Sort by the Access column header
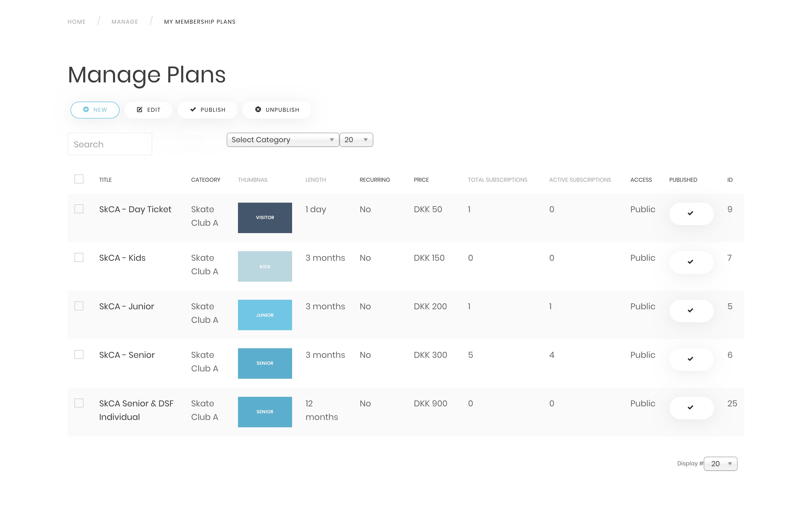Viewport: 812px width, 508px height. 641,180
